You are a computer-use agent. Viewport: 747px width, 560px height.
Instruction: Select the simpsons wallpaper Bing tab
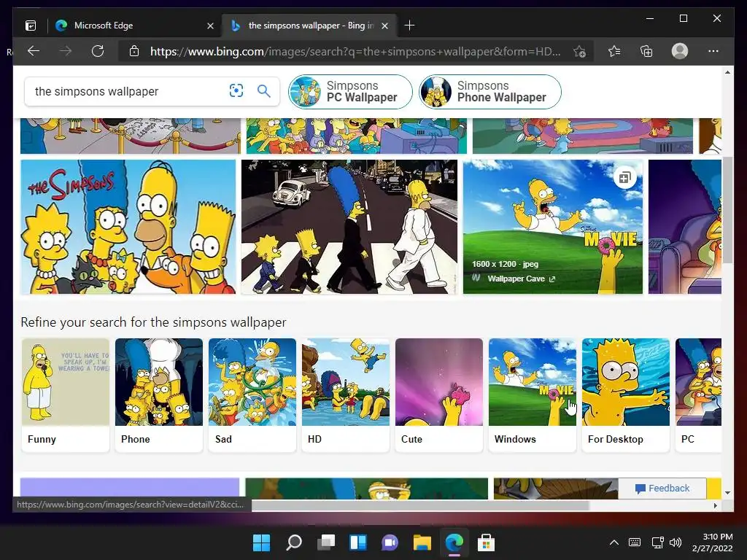coord(309,26)
